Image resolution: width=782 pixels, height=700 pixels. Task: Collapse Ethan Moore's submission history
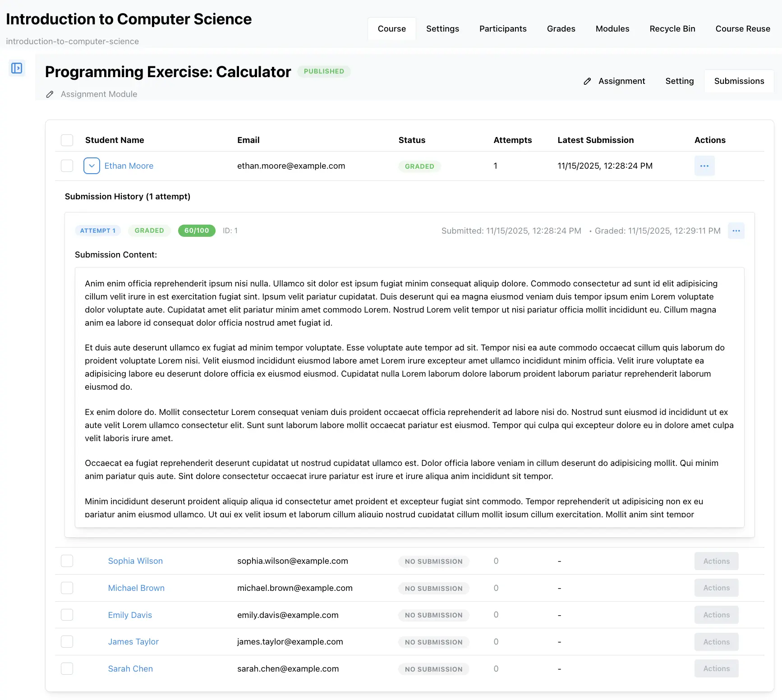point(92,166)
